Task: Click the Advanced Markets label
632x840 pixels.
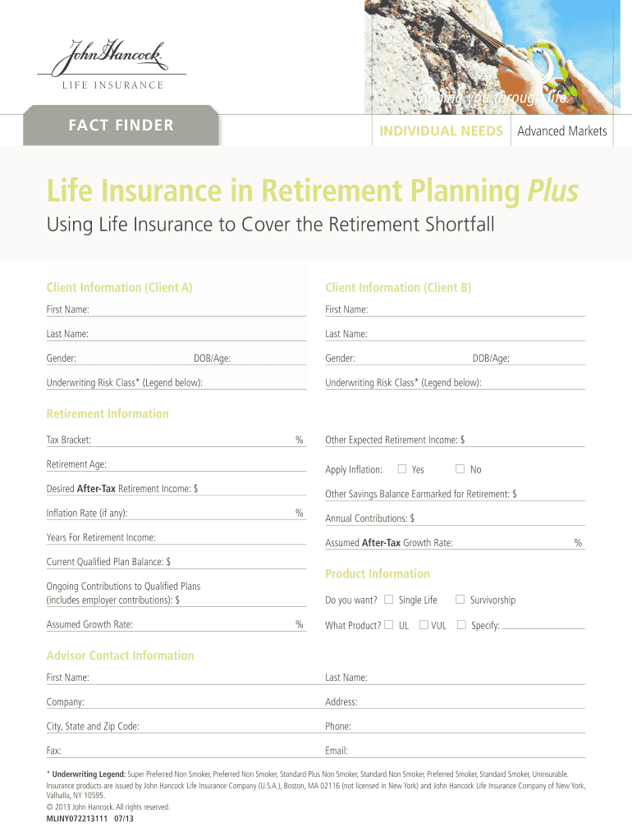Action: tap(562, 131)
